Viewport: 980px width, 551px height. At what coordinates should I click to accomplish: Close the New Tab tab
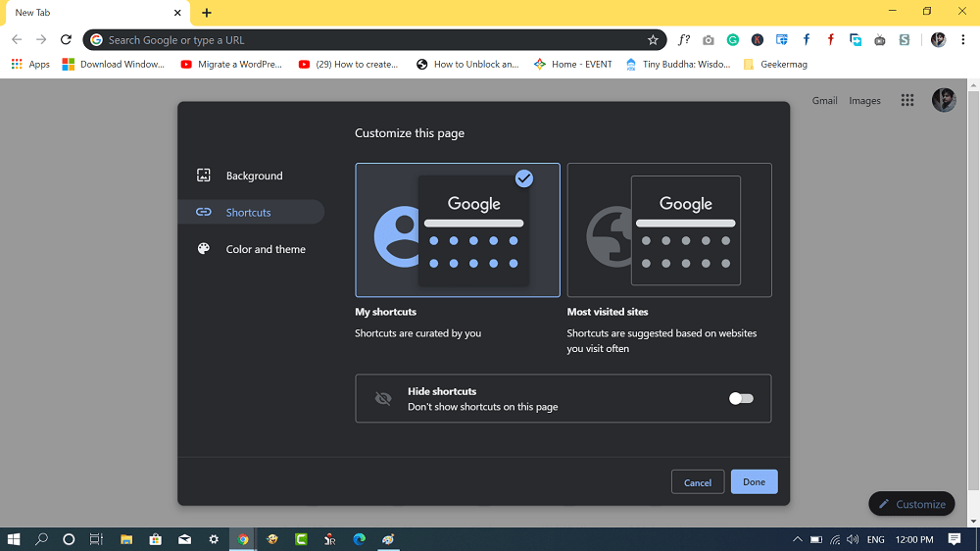[x=177, y=13]
